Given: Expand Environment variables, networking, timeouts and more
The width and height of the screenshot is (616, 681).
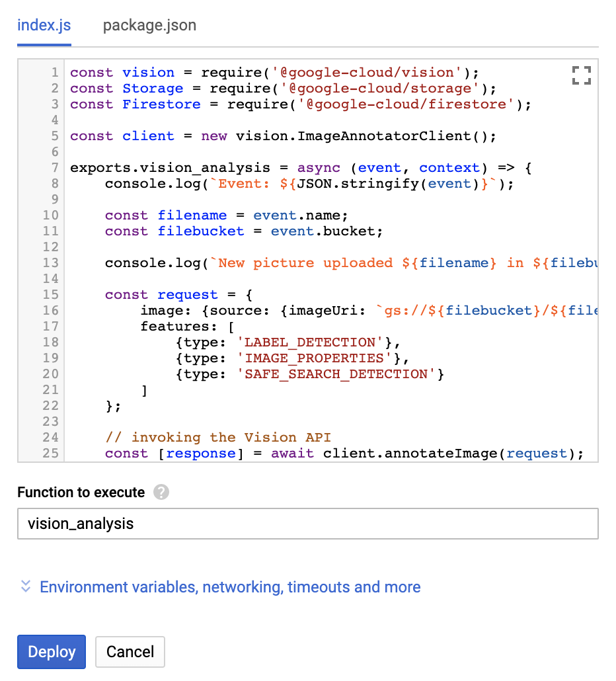Looking at the screenshot, I should (230, 587).
